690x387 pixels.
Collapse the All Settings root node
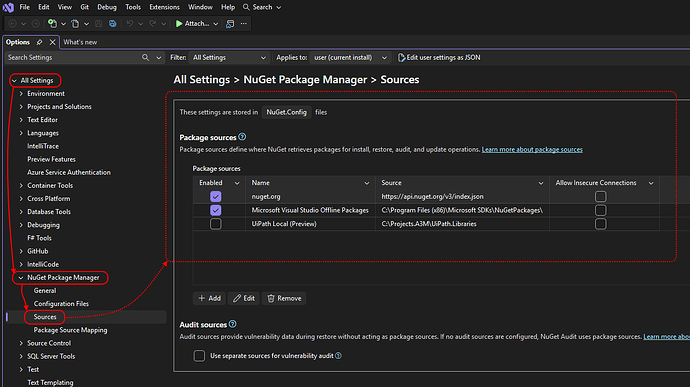15,81
